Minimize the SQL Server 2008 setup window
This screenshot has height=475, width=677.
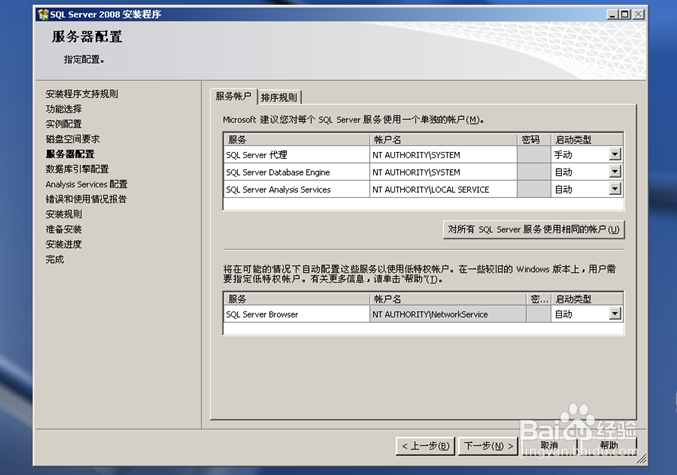[x=612, y=14]
